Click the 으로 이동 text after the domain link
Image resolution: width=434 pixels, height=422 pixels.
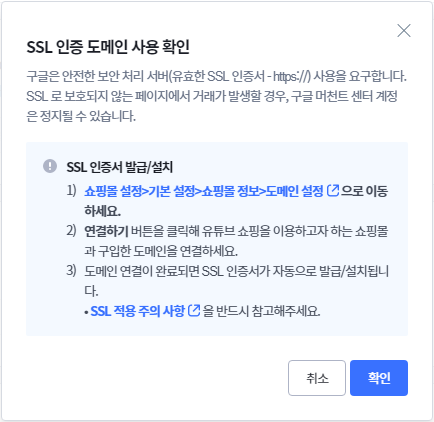click(x=364, y=191)
